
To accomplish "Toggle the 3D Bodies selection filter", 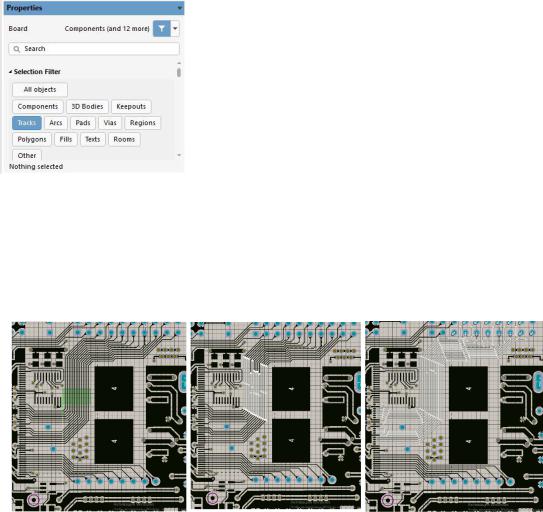I will click(87, 107).
